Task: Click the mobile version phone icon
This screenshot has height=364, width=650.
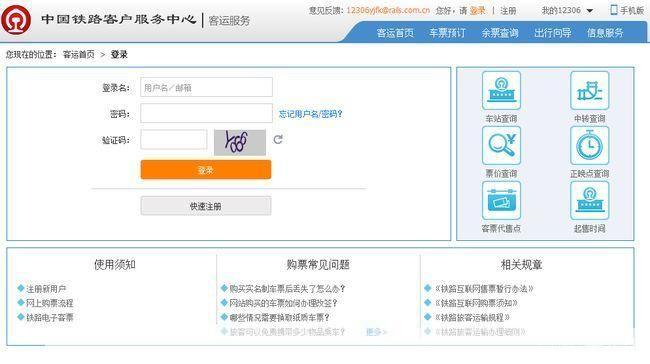Action: click(614, 10)
